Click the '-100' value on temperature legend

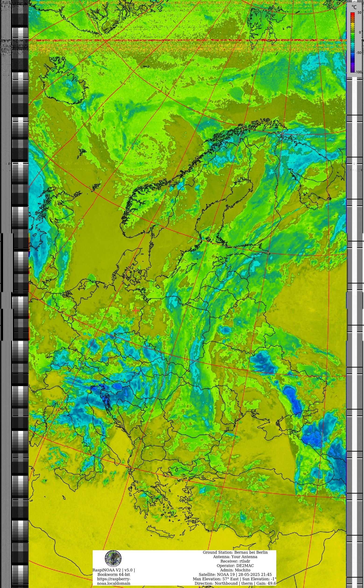pos(358,72)
